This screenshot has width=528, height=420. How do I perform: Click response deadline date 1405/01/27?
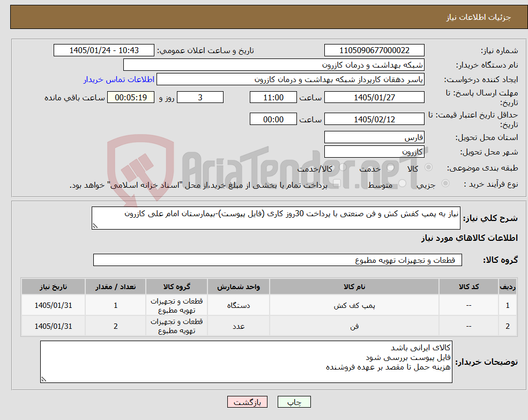(374, 98)
